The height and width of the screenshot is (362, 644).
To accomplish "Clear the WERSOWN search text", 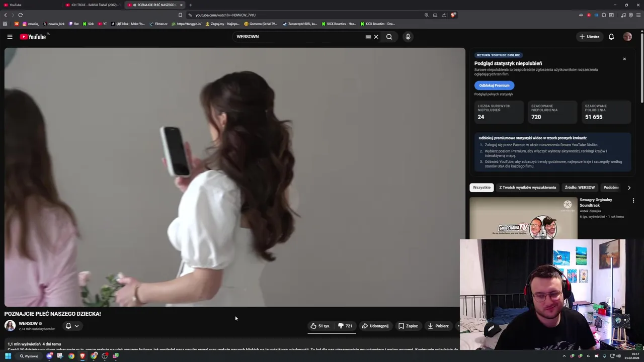I will [x=376, y=37].
